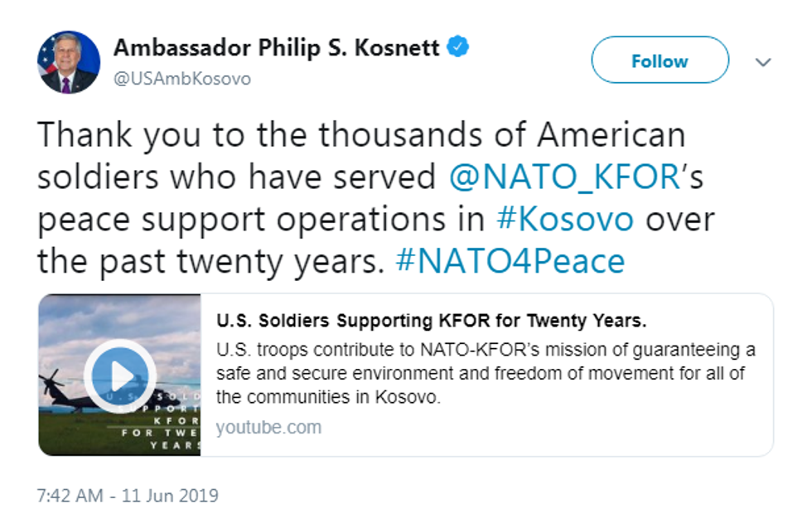Click the text 'peace support operations in'

pyautogui.click(x=260, y=219)
